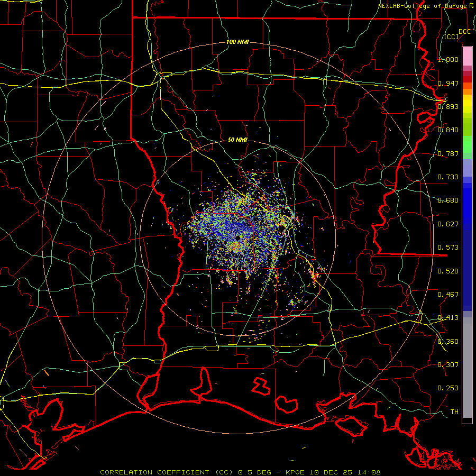Click the 0.307 value on the color scale
This screenshot has height=476, width=476.
coord(448,365)
